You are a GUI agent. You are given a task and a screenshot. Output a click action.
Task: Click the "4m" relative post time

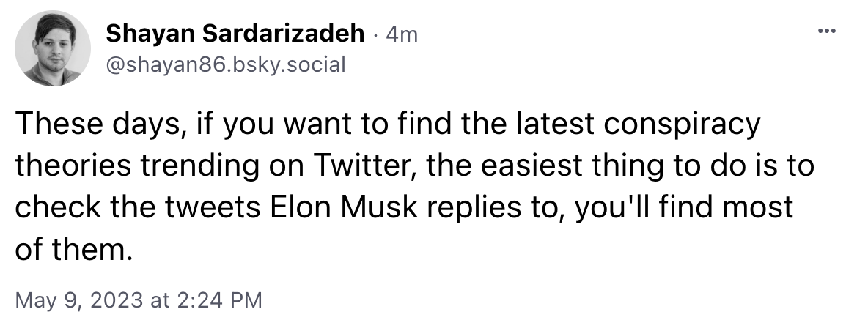[401, 34]
